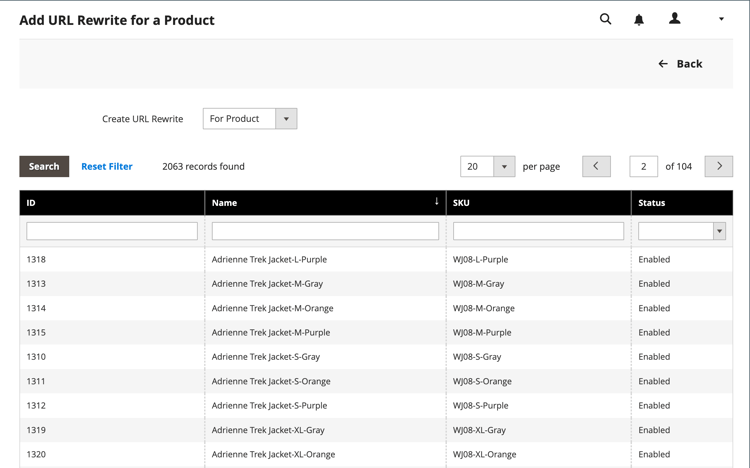Click the Search button
This screenshot has width=750, height=468.
(44, 167)
